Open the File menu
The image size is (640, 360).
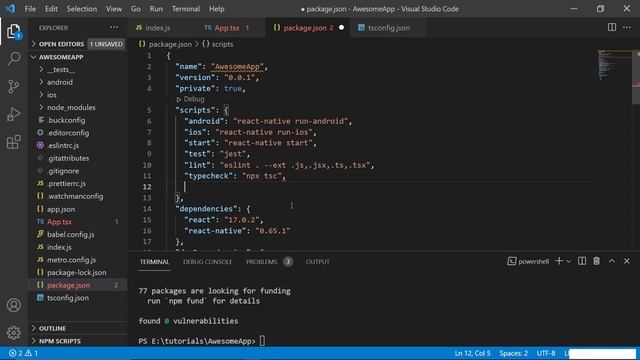click(30, 9)
